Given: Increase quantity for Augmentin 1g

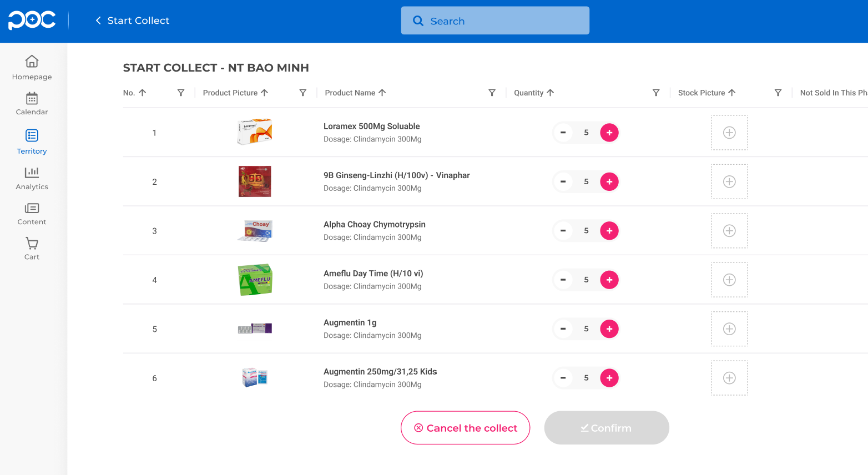Looking at the screenshot, I should (x=609, y=329).
